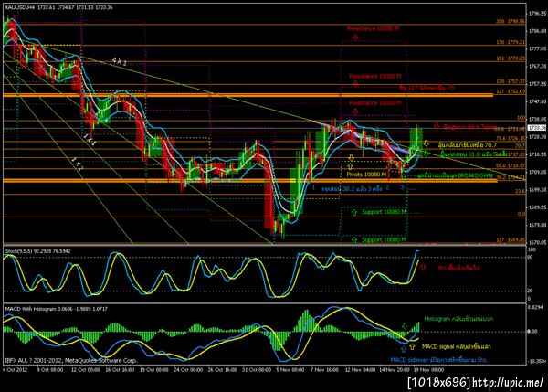
Task: Click the Pivots 10080 M label
Action: tap(366, 175)
